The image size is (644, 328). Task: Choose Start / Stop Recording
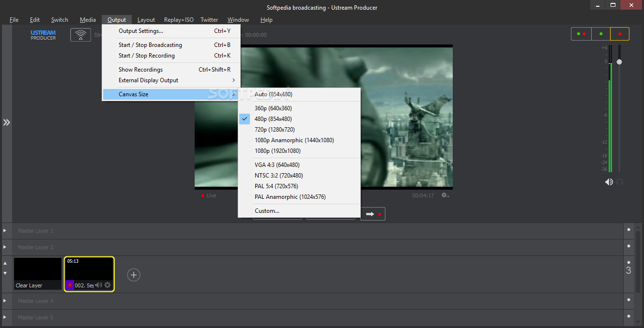tap(171, 56)
